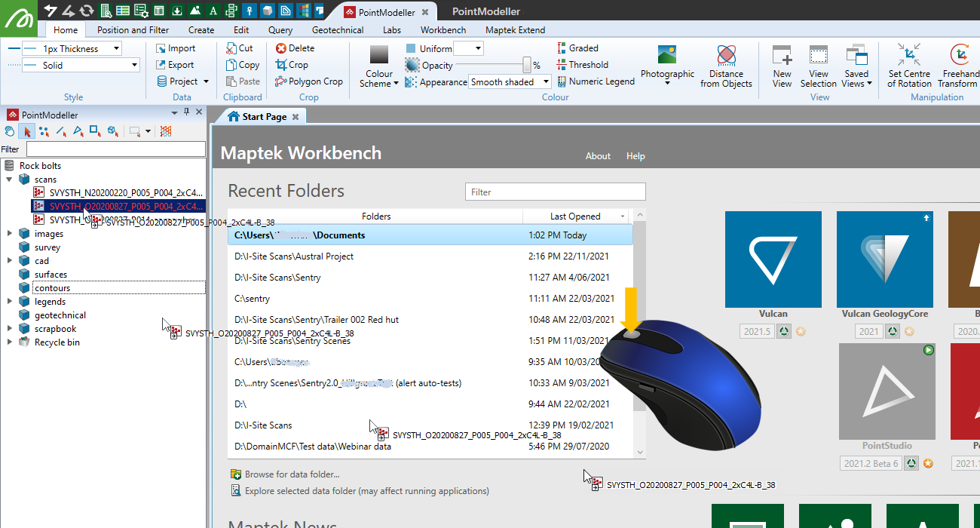
Task: Open the Colour Scheme dropdown
Action: click(379, 68)
